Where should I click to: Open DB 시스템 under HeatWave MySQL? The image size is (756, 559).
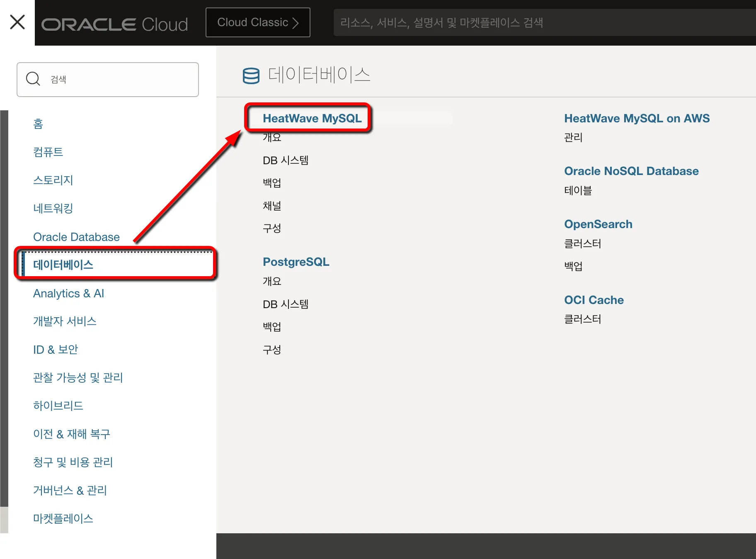[286, 160]
